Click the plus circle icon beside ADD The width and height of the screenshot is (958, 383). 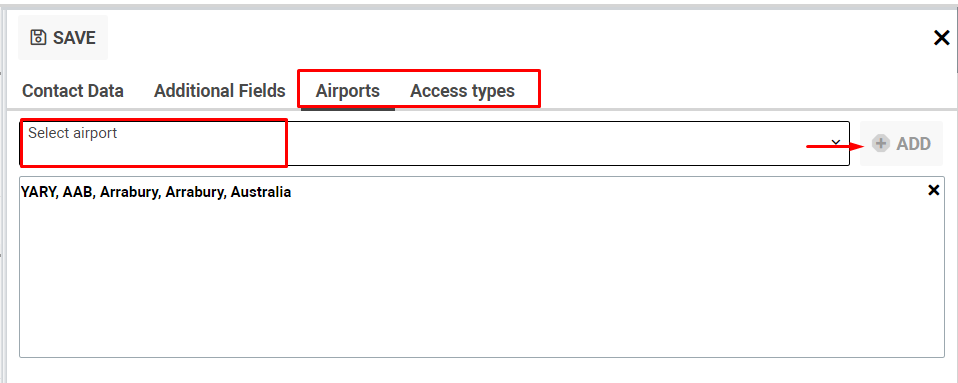(x=880, y=144)
